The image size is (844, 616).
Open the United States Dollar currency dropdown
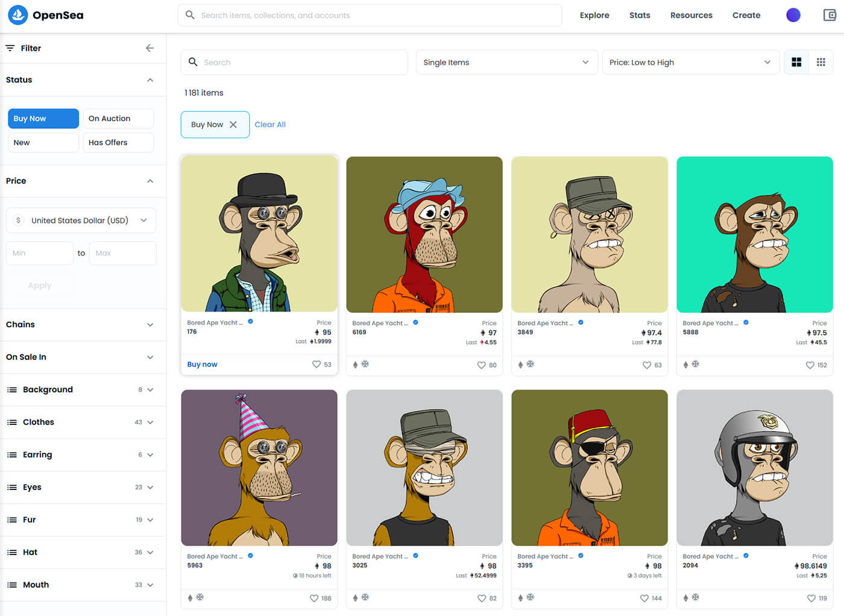pos(81,221)
